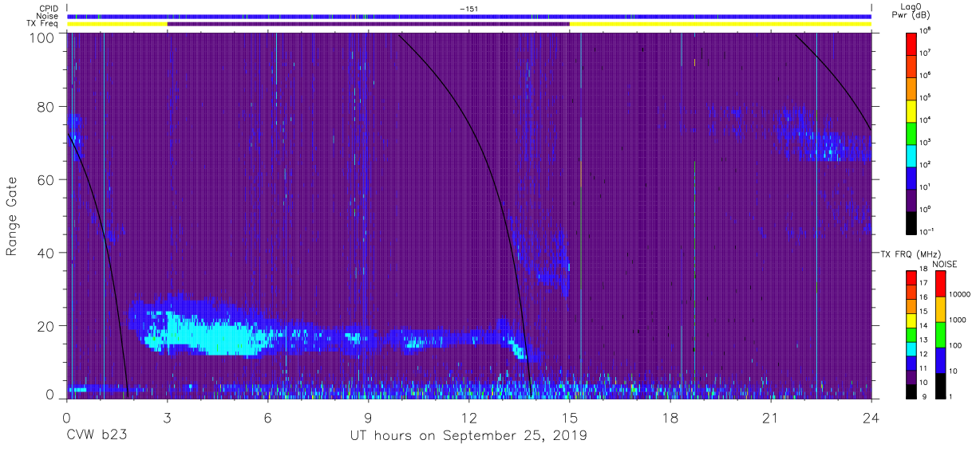This screenshot has width=980, height=452.
Task: Click the black segment of the power colorbar
Action: pyautogui.click(x=912, y=222)
